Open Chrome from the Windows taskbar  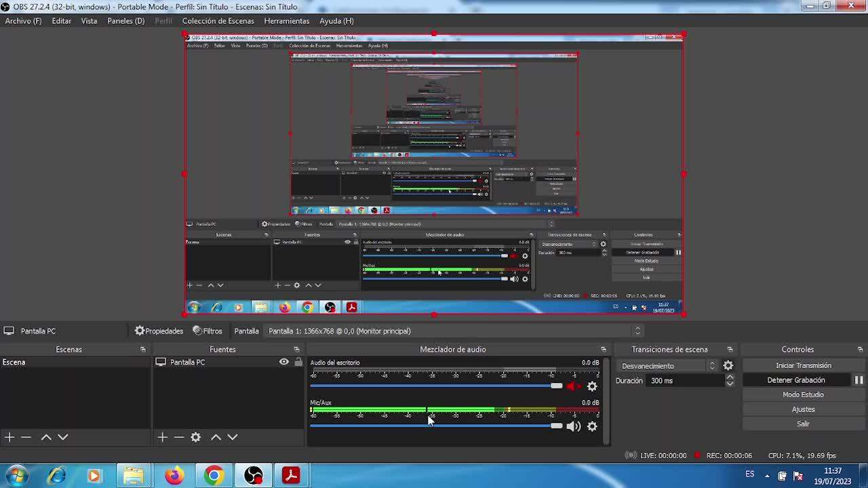(x=214, y=475)
